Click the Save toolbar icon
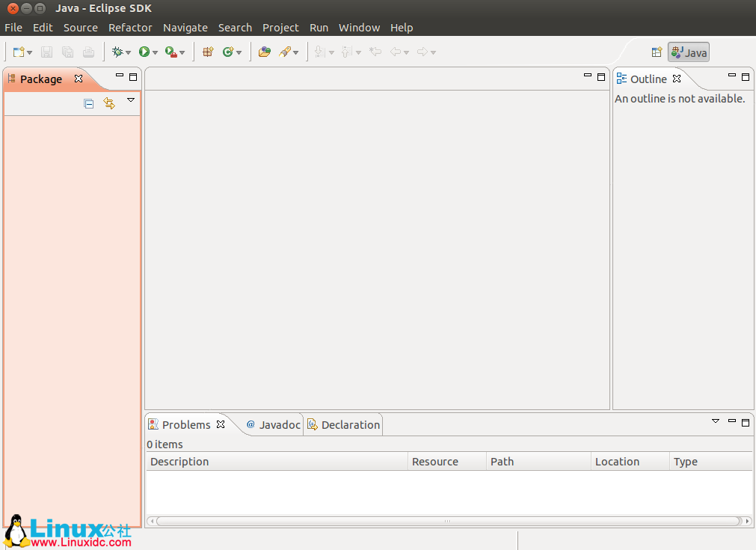This screenshot has width=756, height=550. pos(47,52)
